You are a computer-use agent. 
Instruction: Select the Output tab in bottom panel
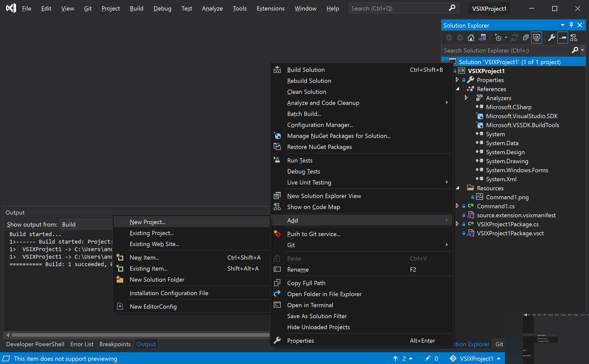point(146,344)
